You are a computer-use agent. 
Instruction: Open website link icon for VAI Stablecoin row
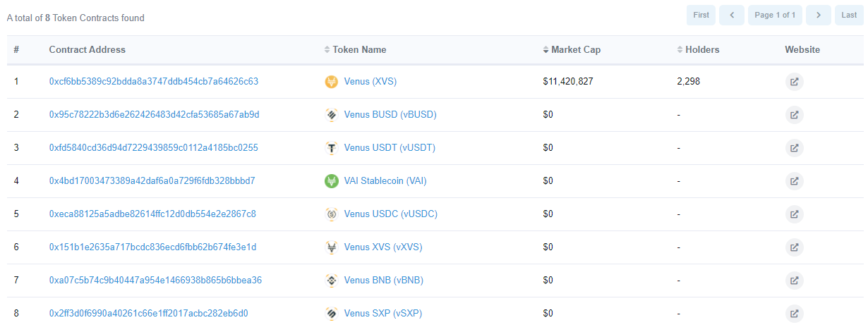click(x=795, y=181)
